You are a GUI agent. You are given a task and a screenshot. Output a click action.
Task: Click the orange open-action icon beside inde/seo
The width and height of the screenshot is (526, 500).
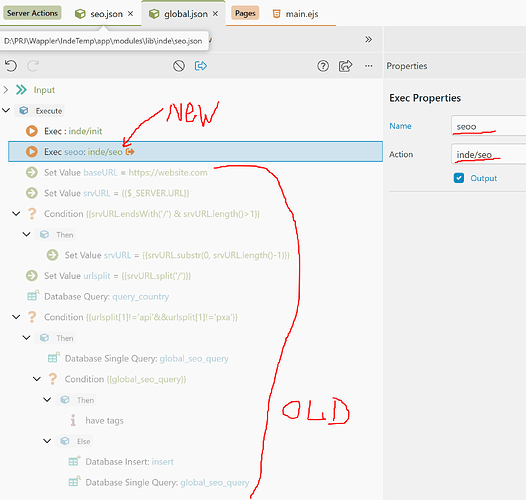click(x=130, y=152)
